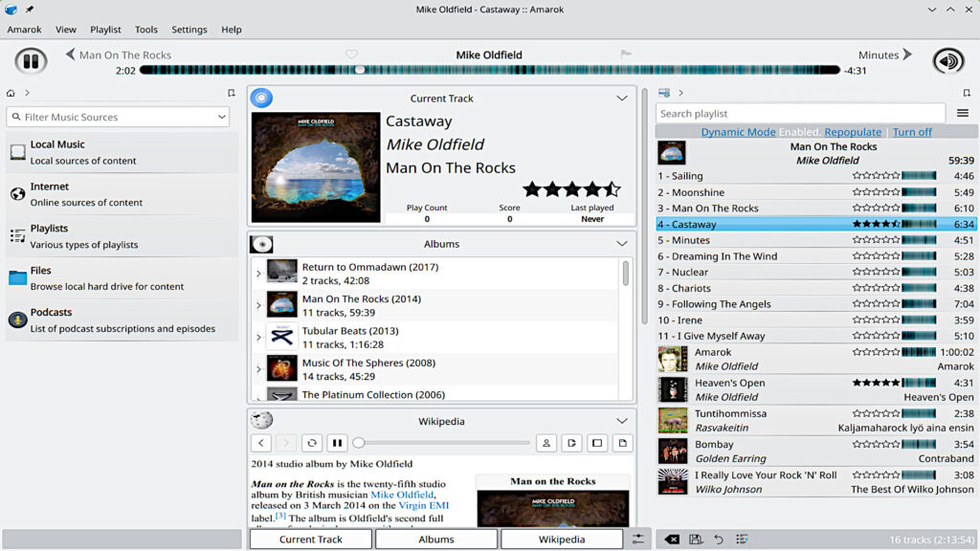Image resolution: width=980 pixels, height=551 pixels.
Task: Click the Repopulate link
Action: (x=853, y=132)
